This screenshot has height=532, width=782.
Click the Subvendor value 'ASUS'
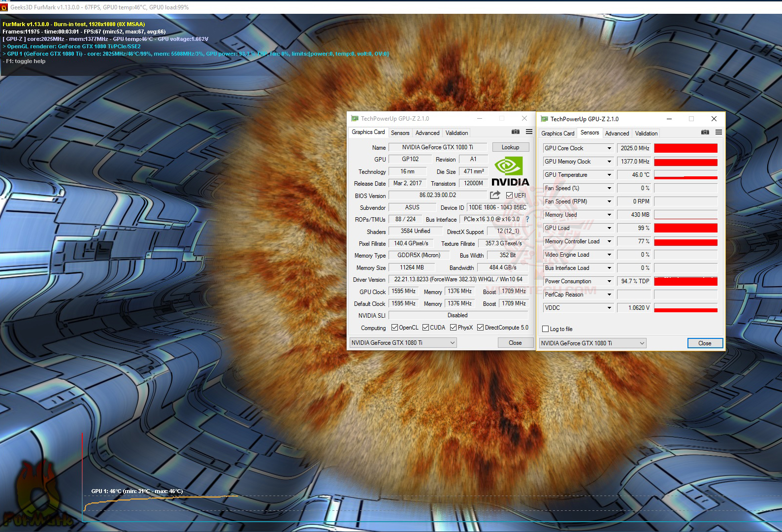413,207
